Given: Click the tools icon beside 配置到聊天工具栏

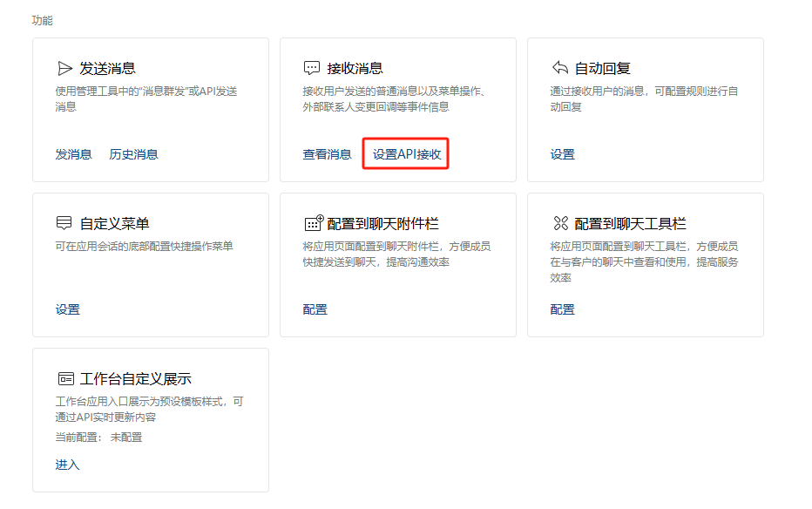Looking at the screenshot, I should [560, 223].
